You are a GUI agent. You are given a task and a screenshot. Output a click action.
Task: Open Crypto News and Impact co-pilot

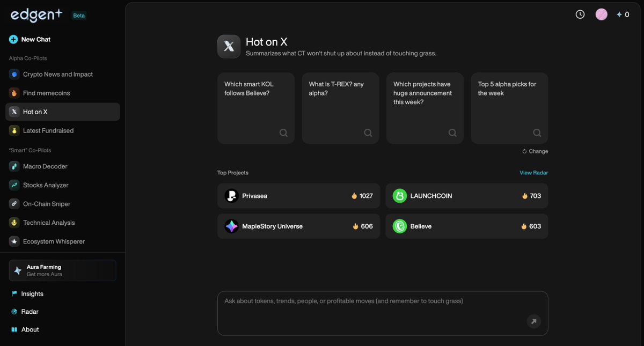pyautogui.click(x=62, y=74)
